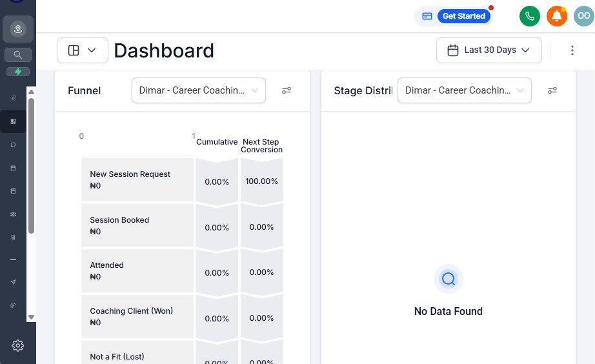595x364 pixels.
Task: Open Stage Distribution filter settings icon
Action: pyautogui.click(x=552, y=90)
